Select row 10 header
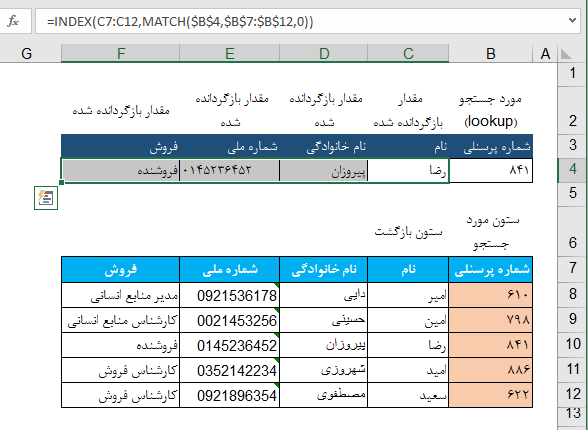The height and width of the screenshot is (430, 588). pos(573,344)
